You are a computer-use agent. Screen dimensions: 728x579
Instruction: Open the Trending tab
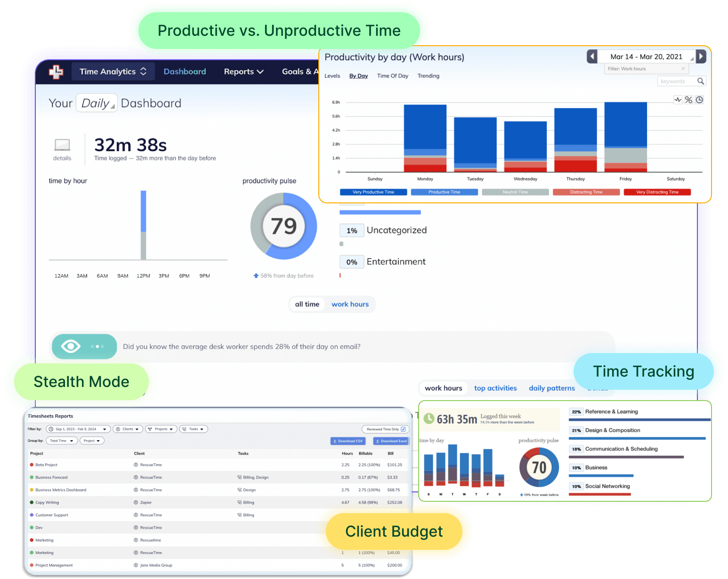pyautogui.click(x=429, y=76)
